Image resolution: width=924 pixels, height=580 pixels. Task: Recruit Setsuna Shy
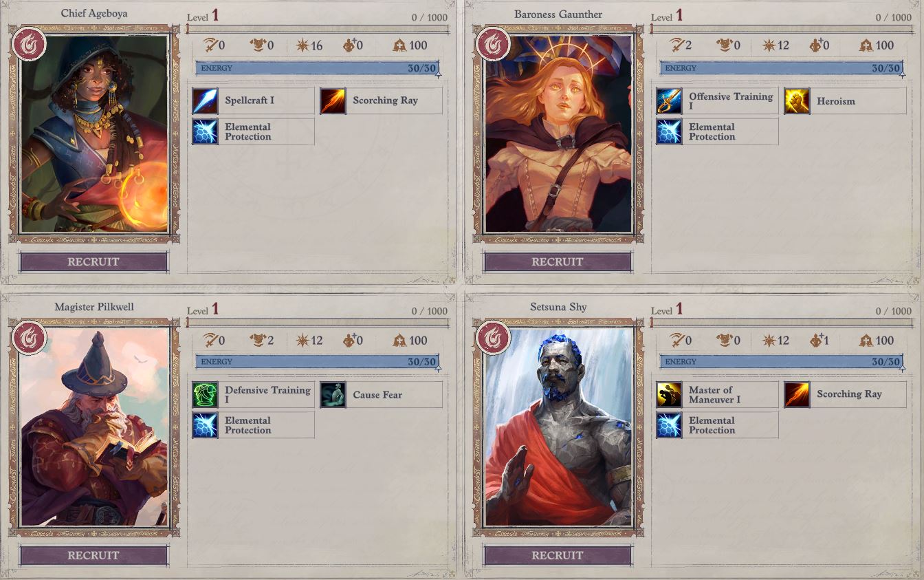[x=558, y=556]
